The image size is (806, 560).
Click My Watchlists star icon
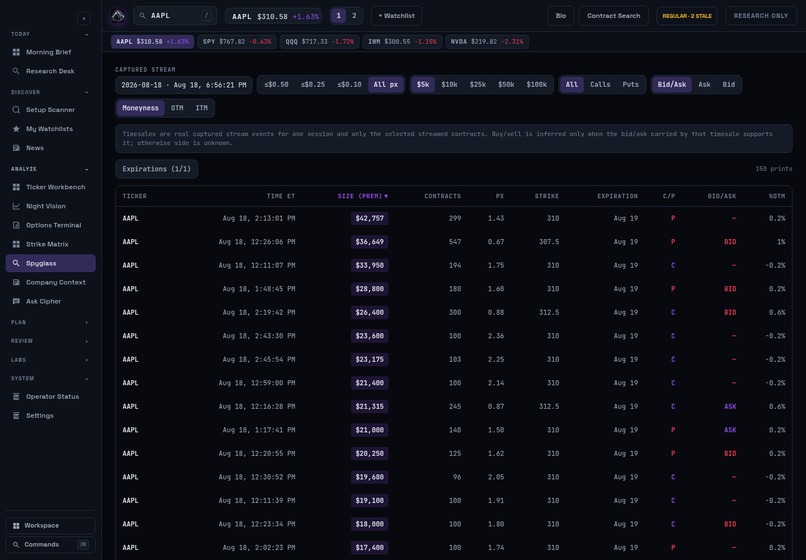(x=16, y=129)
